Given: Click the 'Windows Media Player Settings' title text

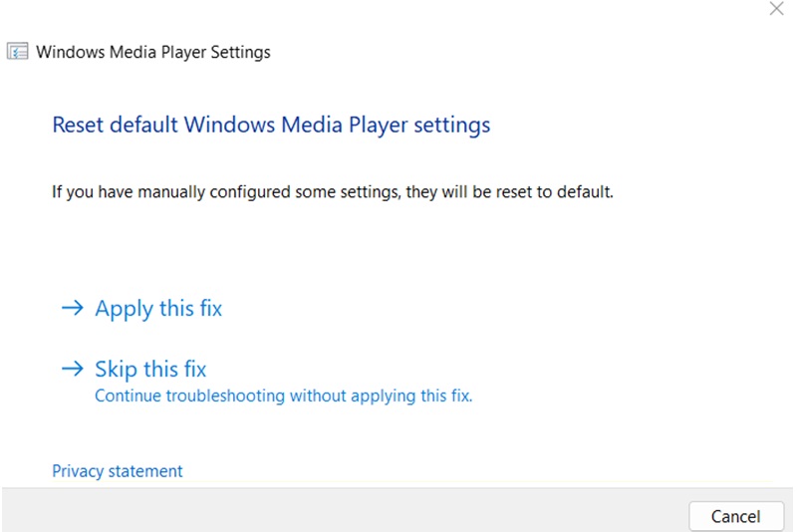Looking at the screenshot, I should coord(153,53).
